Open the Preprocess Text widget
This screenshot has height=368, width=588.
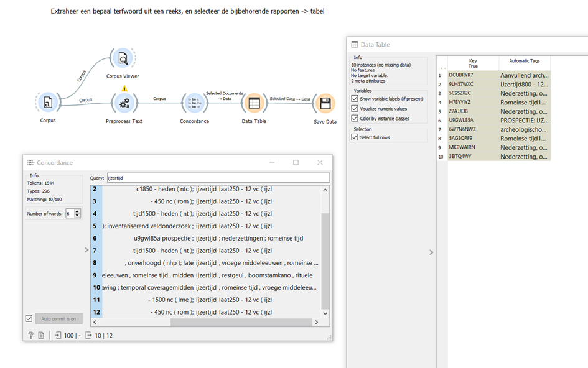pos(124,103)
